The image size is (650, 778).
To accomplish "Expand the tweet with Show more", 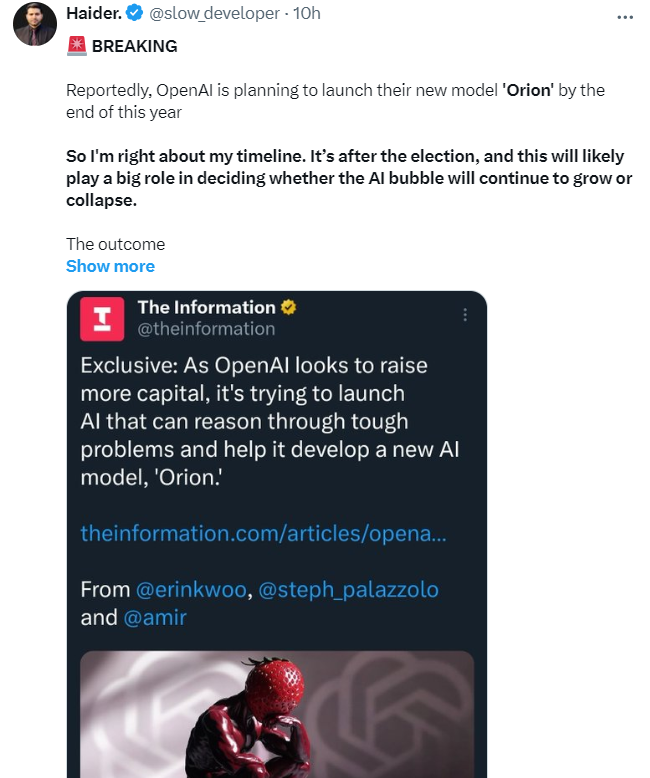I will point(110,266).
